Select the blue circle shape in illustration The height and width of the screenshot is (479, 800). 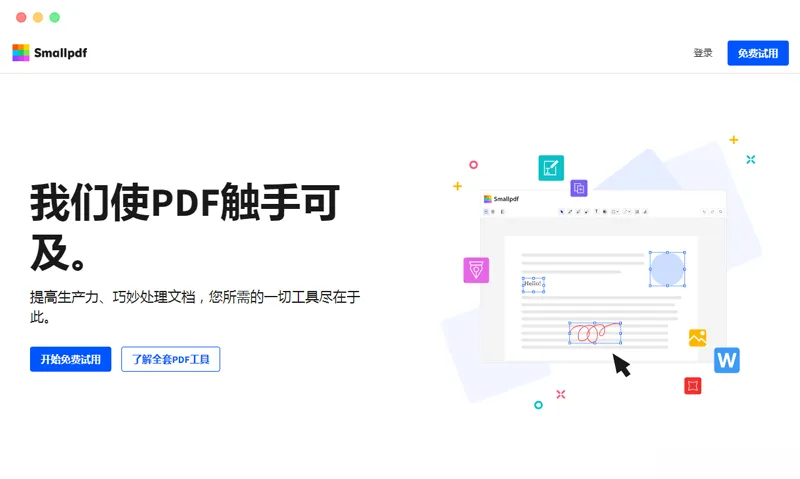[667, 269]
